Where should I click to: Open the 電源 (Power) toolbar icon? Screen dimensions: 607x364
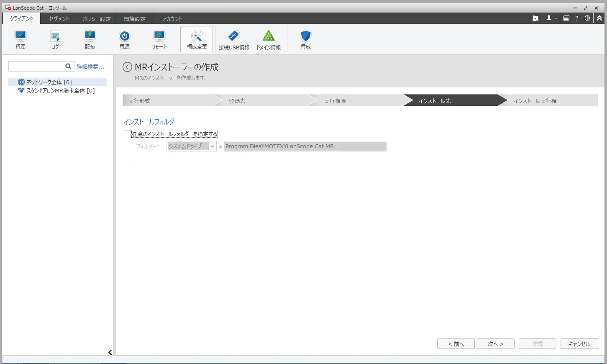125,40
